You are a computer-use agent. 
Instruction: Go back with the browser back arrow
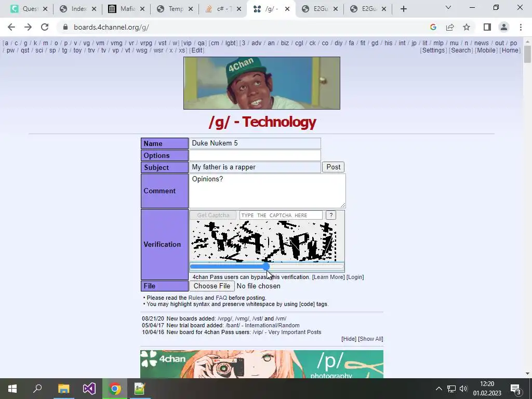(x=11, y=27)
